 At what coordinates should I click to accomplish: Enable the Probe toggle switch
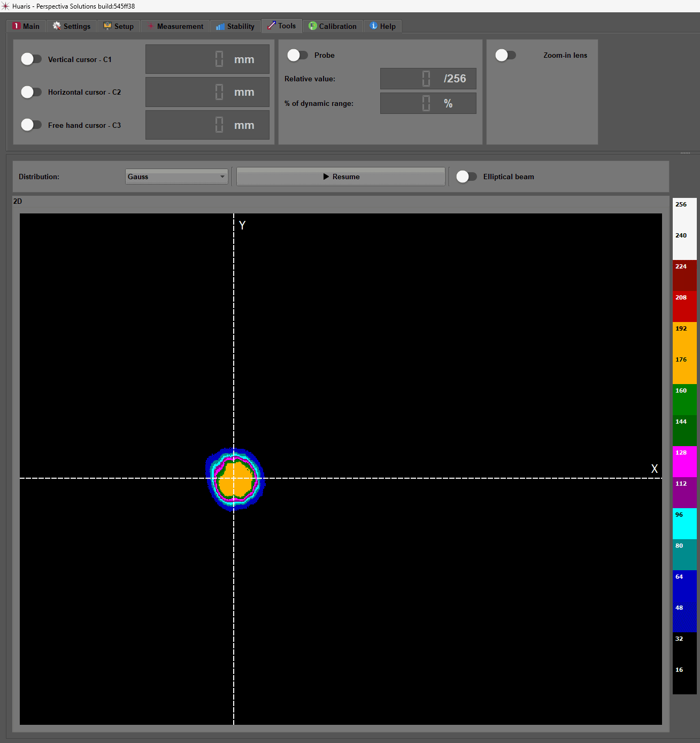(x=297, y=55)
